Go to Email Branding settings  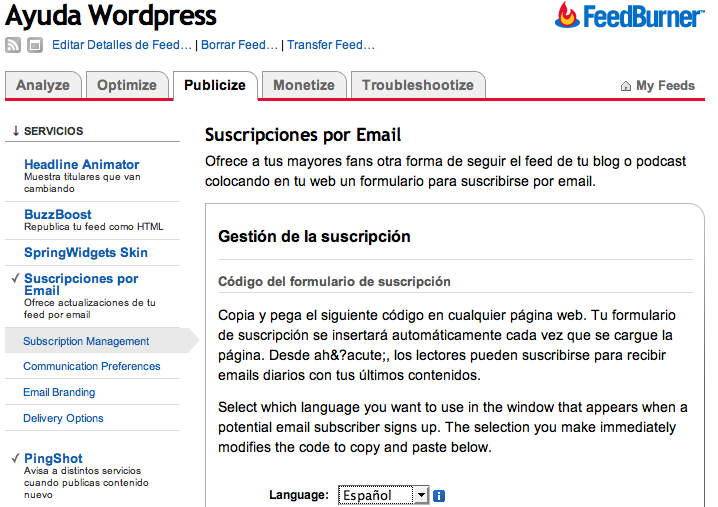point(59,393)
